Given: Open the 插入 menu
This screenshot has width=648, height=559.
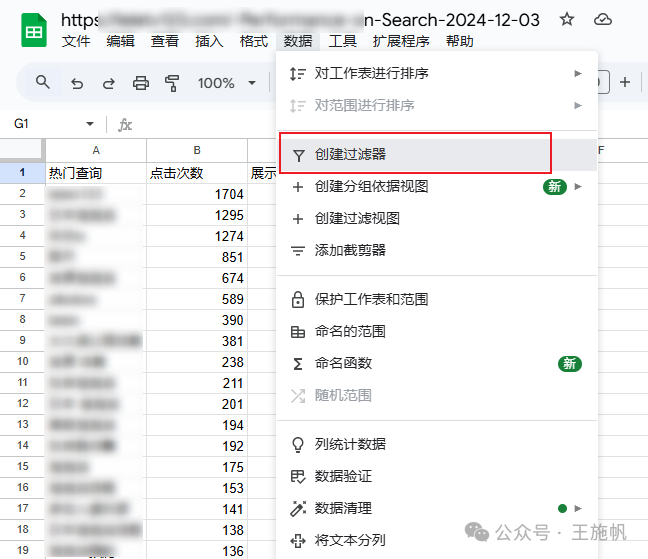Looking at the screenshot, I should [x=209, y=41].
